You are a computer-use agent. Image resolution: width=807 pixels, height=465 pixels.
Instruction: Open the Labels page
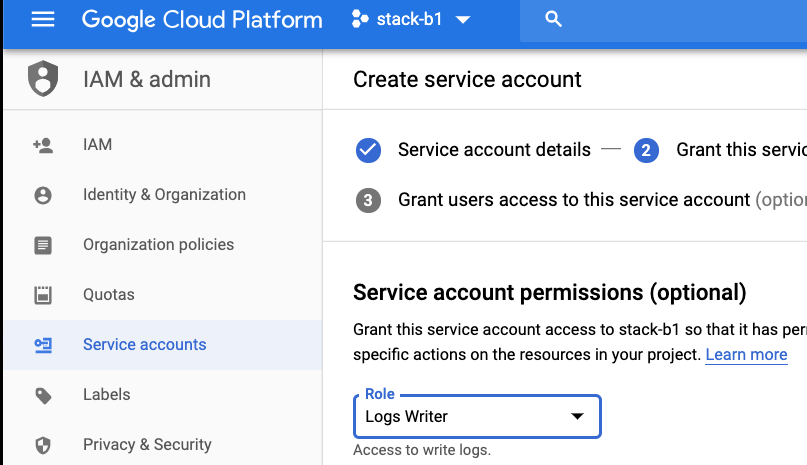click(107, 394)
